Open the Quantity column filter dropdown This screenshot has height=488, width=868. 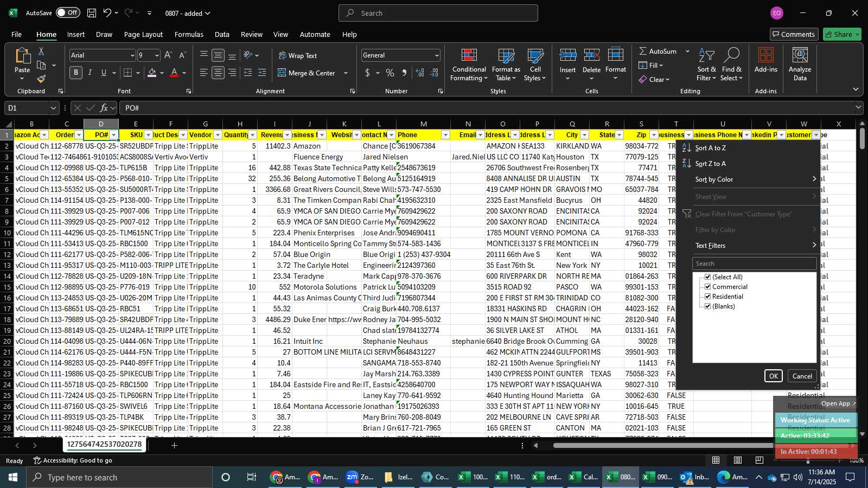click(252, 135)
